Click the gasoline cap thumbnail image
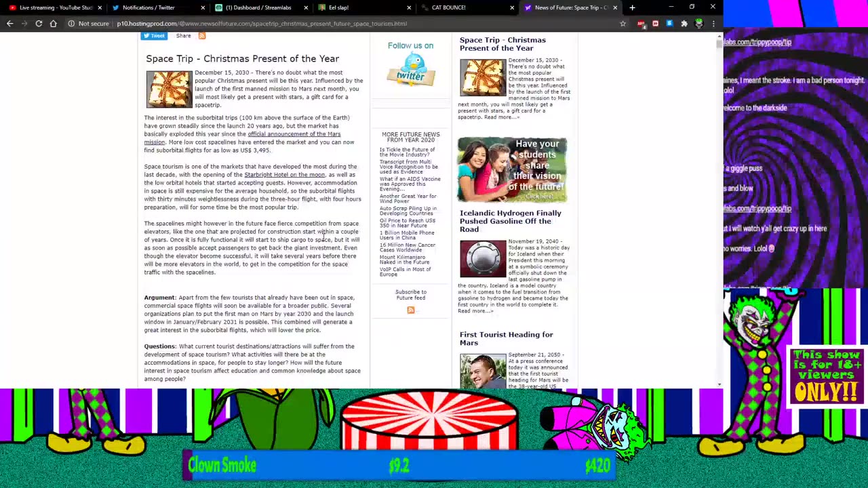This screenshot has width=868, height=488. pyautogui.click(x=483, y=258)
